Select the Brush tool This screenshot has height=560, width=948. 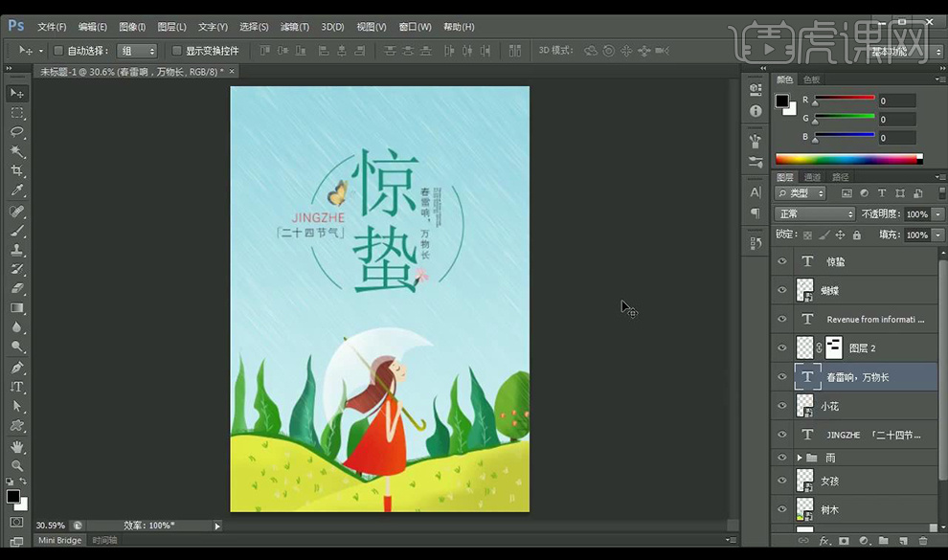click(17, 231)
